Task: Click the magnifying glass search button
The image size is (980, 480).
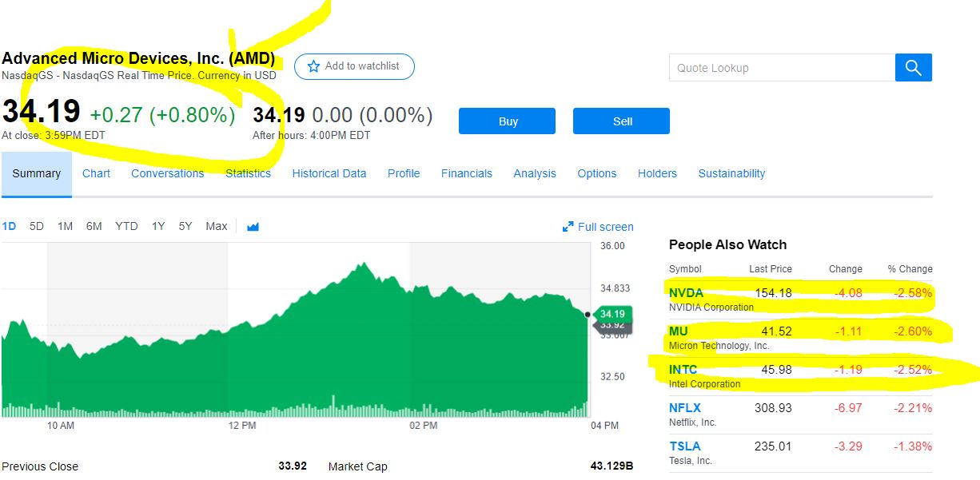Action: (914, 68)
